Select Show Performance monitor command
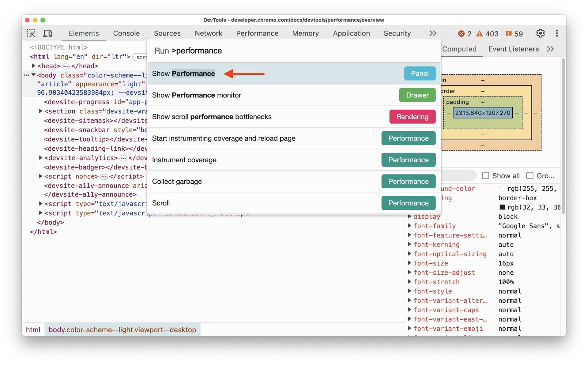Screen dimensions: 588x365 click(294, 95)
